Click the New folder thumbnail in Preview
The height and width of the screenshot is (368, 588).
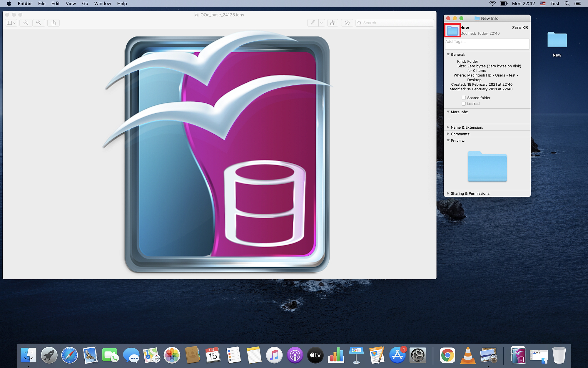tap(487, 167)
